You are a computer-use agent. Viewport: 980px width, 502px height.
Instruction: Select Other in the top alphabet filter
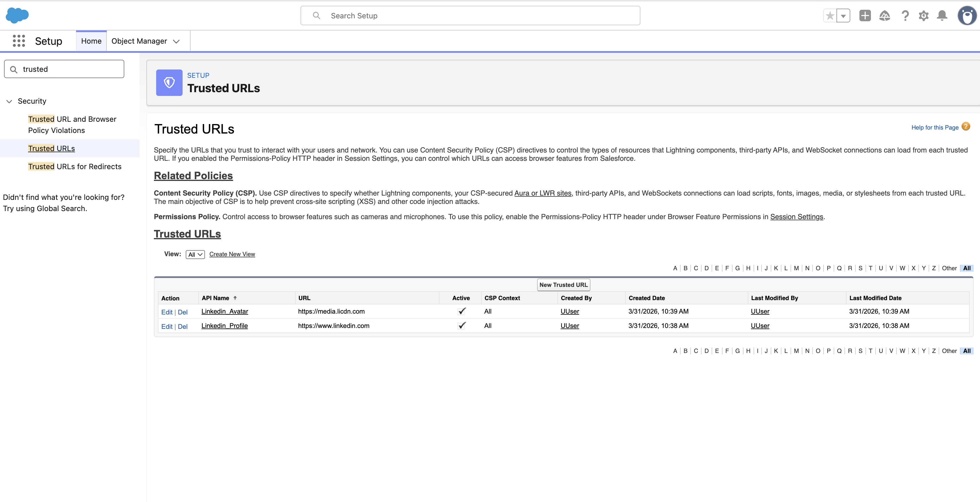[x=949, y=268]
